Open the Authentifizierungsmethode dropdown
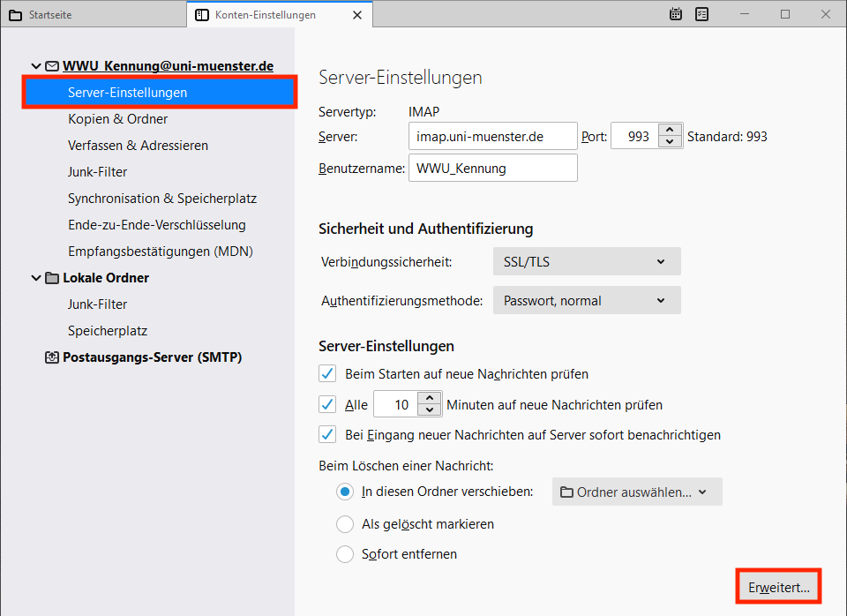847x616 pixels. coord(587,301)
